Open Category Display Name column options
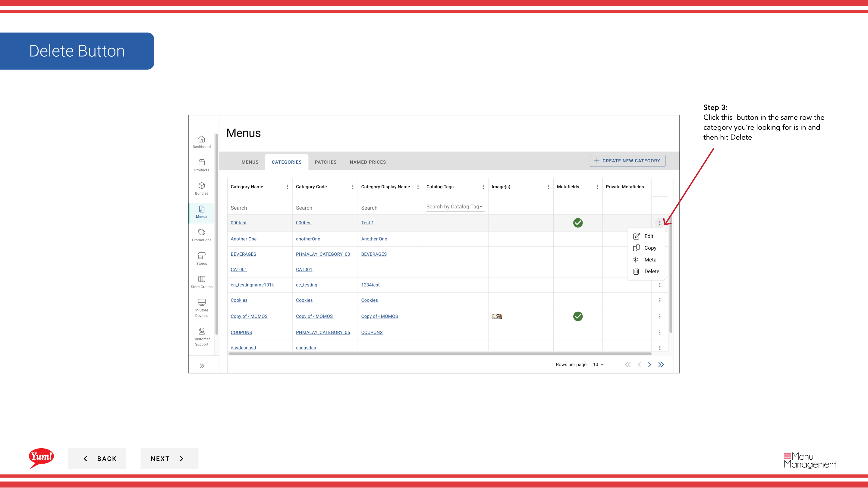The image size is (868, 488). click(418, 187)
